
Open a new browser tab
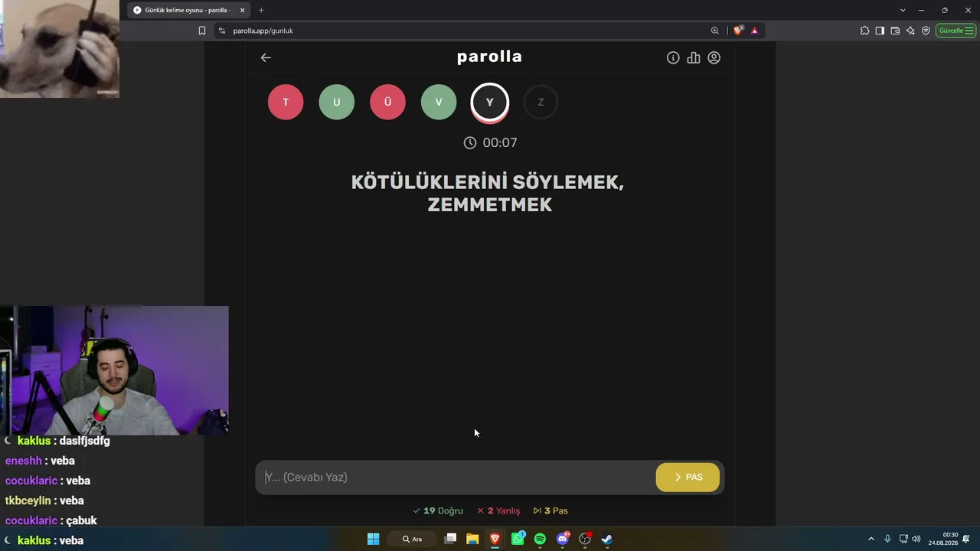coord(261,10)
